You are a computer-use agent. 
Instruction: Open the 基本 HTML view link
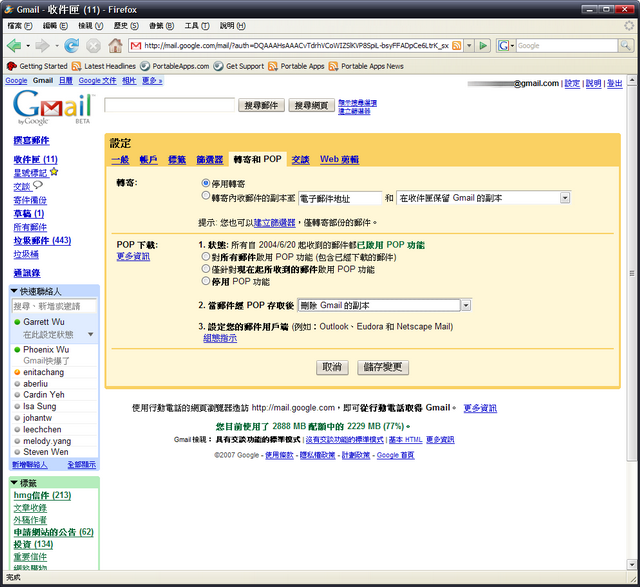[x=405, y=440]
